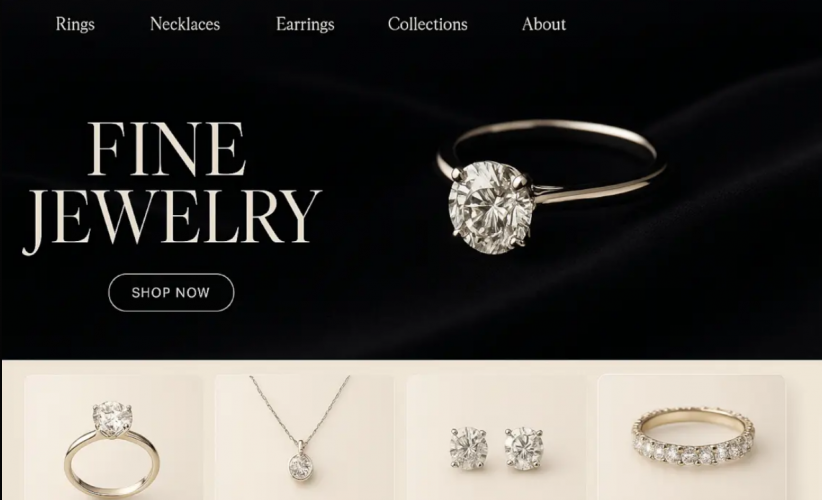This screenshot has height=500, width=822.
Task: Open the eternity band product card
Action: pos(691,438)
